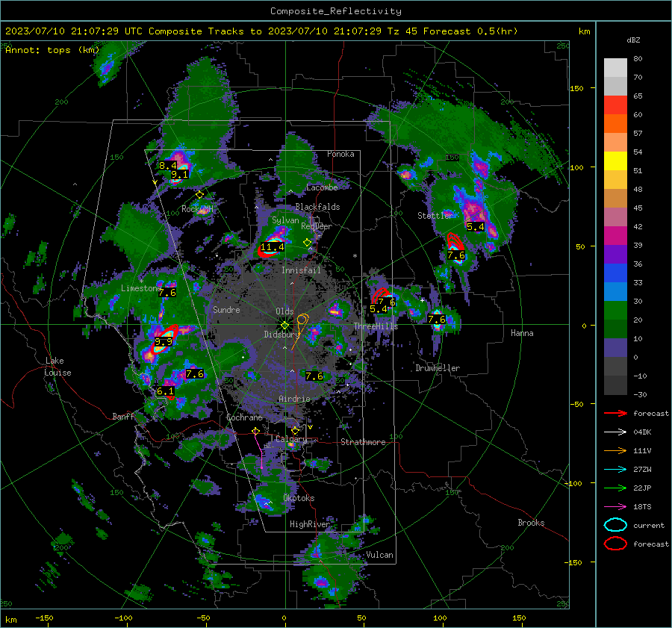
Task: Click the dBZ legend heading
Action: (633, 40)
